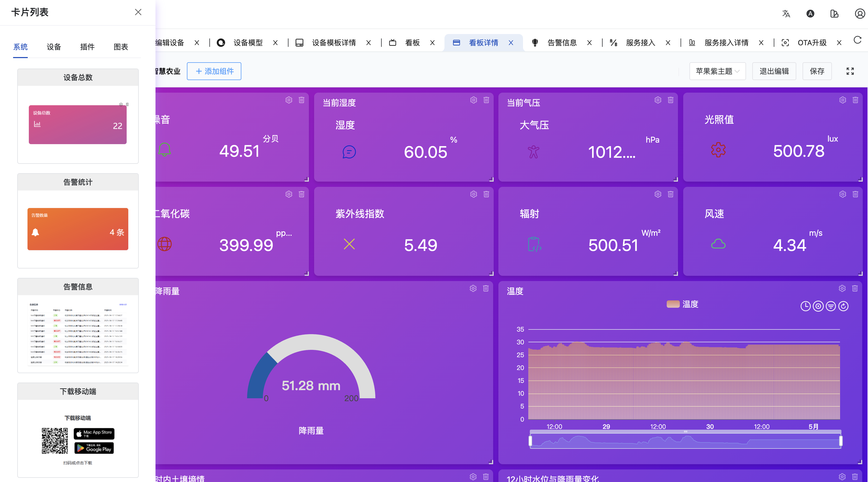Click the user profile avatar icon
Screen dimensions: 868x482
tap(860, 14)
